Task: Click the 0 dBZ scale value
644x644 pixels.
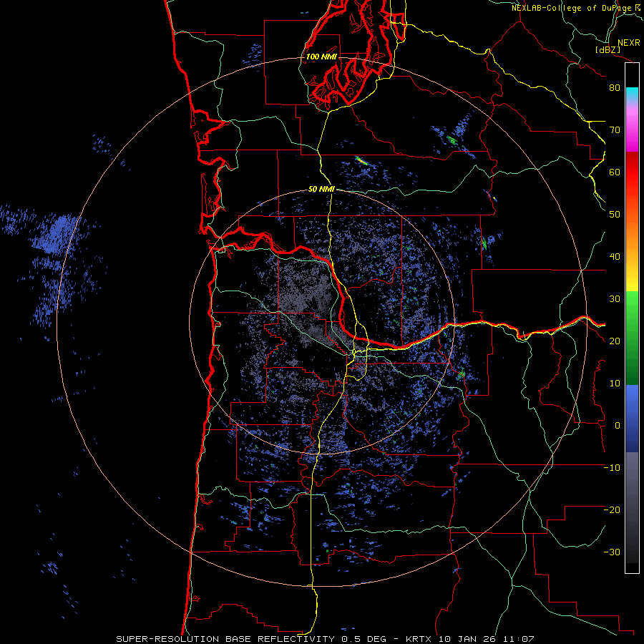Action: (x=617, y=426)
